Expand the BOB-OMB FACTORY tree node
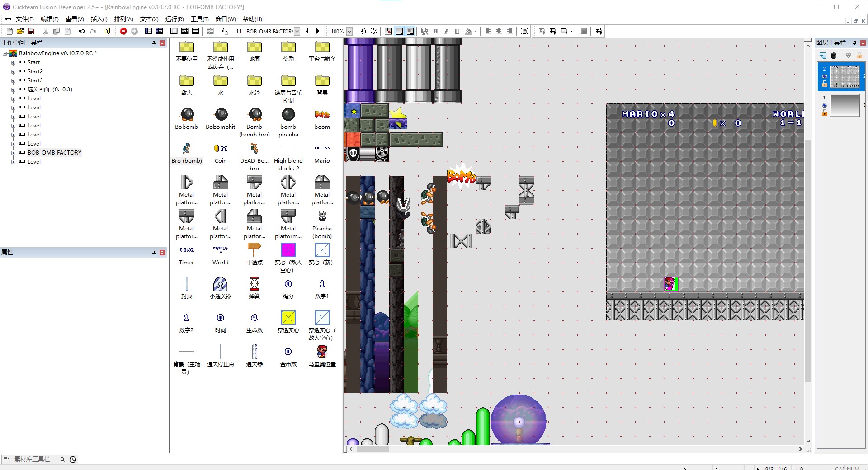The height and width of the screenshot is (470, 868). 13,153
